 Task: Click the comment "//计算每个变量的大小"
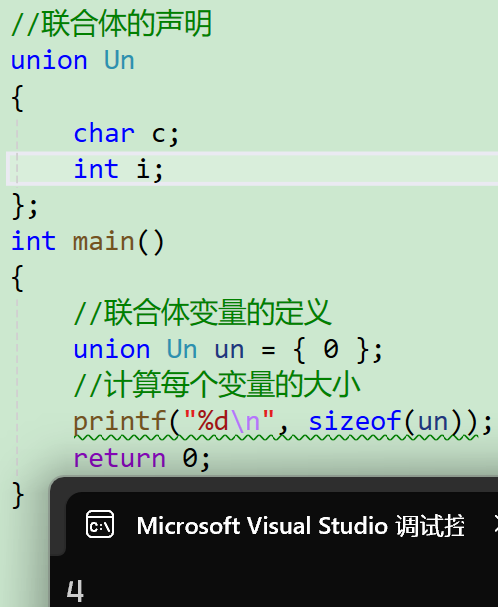coord(217,385)
